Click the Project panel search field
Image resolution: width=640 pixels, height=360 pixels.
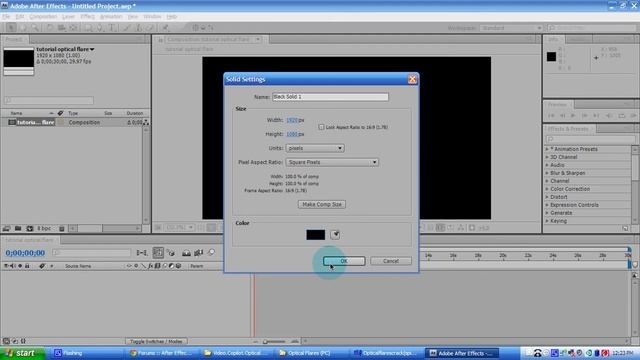click(49, 100)
